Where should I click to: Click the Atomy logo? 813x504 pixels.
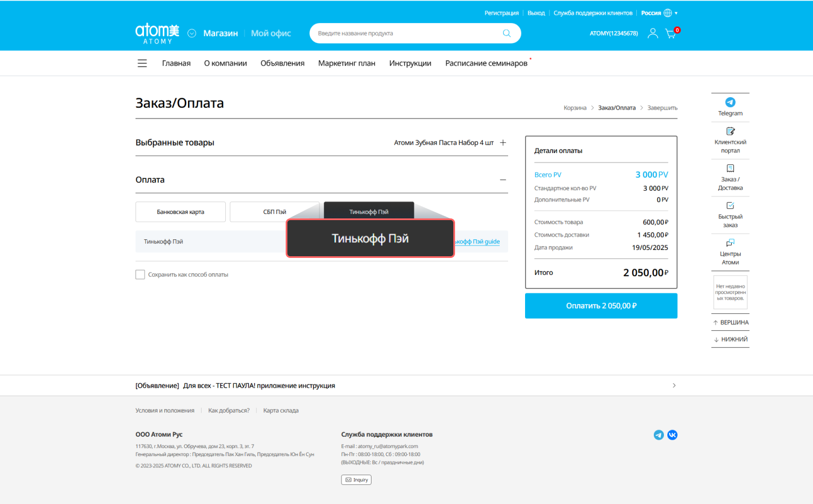tap(157, 33)
